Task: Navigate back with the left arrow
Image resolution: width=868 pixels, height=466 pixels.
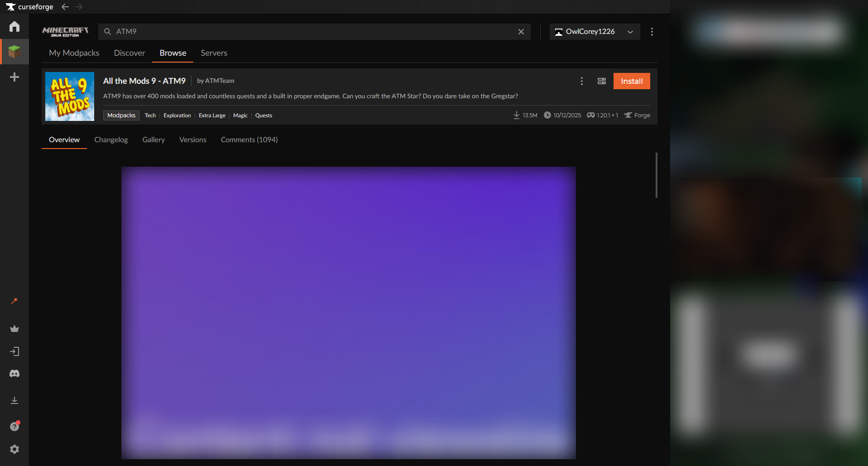Action: [x=65, y=7]
